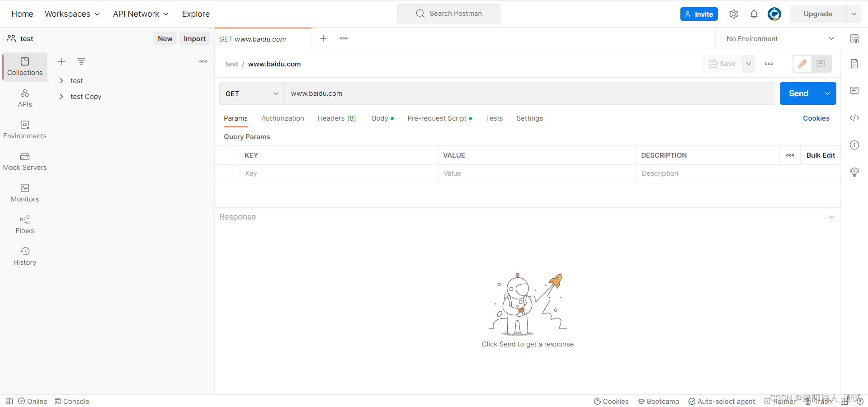Image resolution: width=868 pixels, height=407 pixels.
Task: Switch to the Body tab
Action: [382, 118]
